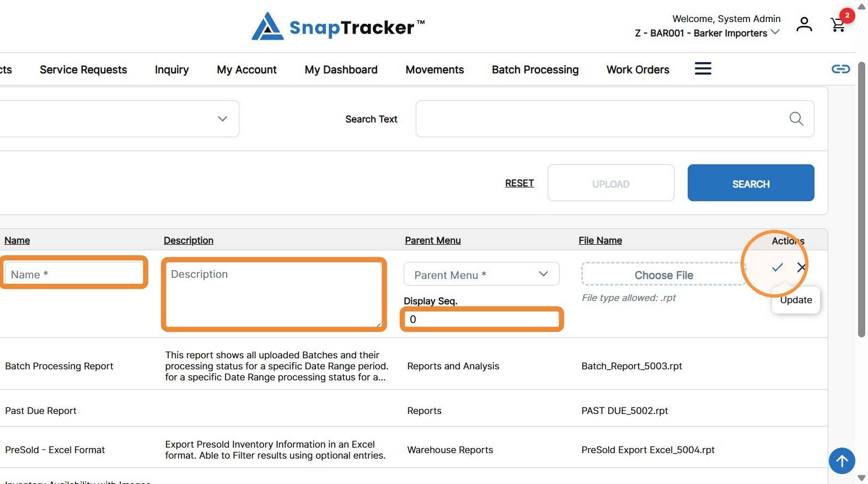This screenshot has width=868, height=484.
Task: Focus the Name input field
Action: [73, 274]
